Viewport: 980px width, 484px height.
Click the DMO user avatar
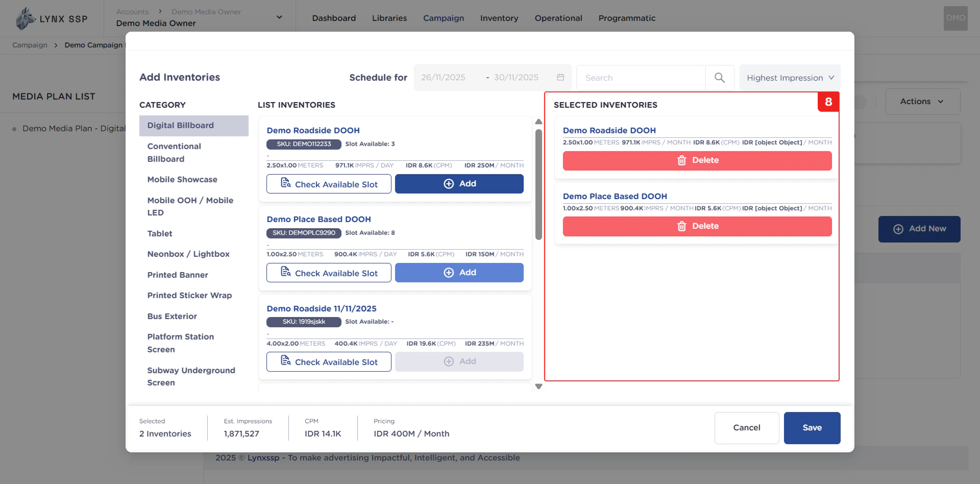coord(955,18)
